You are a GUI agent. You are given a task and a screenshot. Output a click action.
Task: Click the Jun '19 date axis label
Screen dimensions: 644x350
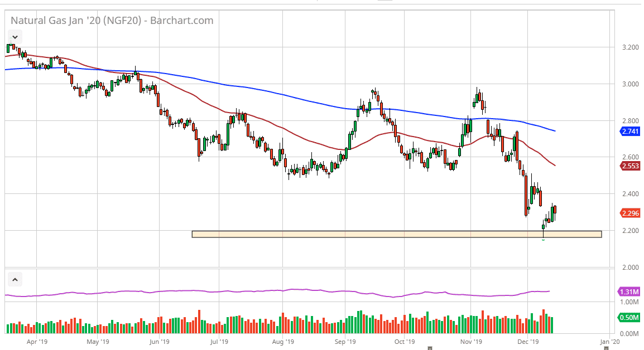click(x=160, y=342)
